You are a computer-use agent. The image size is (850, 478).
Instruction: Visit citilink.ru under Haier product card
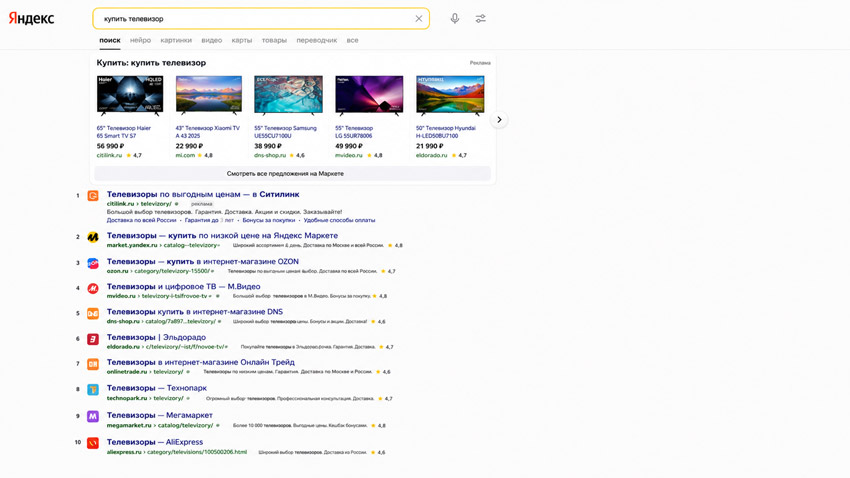tap(110, 155)
